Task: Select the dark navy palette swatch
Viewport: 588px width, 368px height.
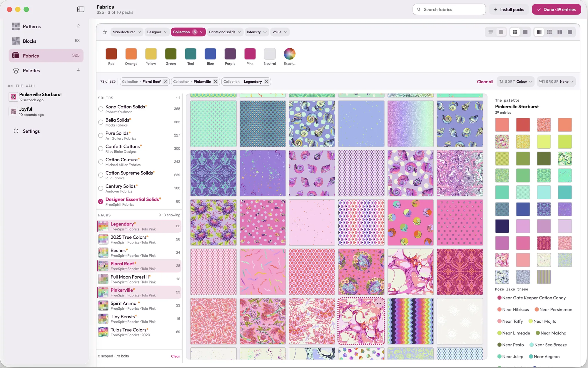Action: coord(502,226)
